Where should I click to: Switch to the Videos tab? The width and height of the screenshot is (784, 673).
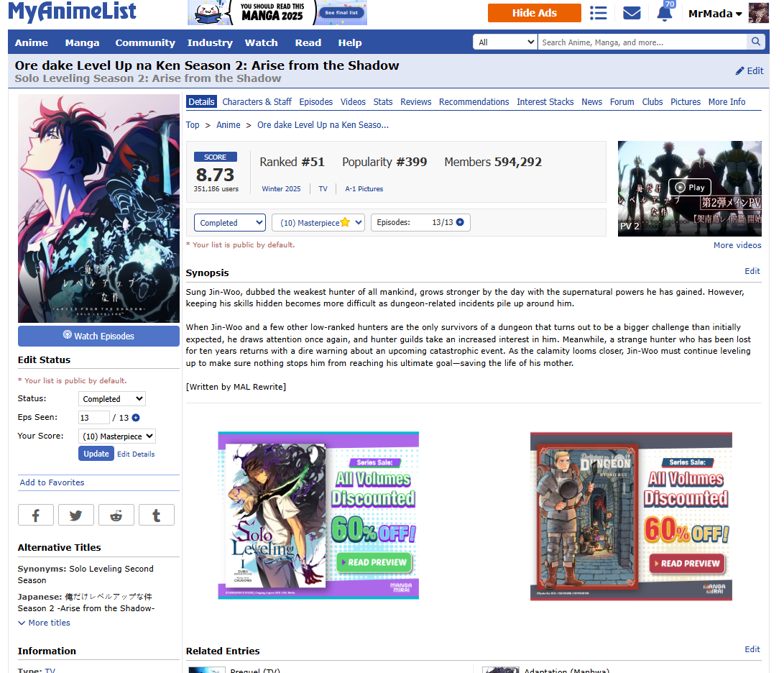pos(353,101)
